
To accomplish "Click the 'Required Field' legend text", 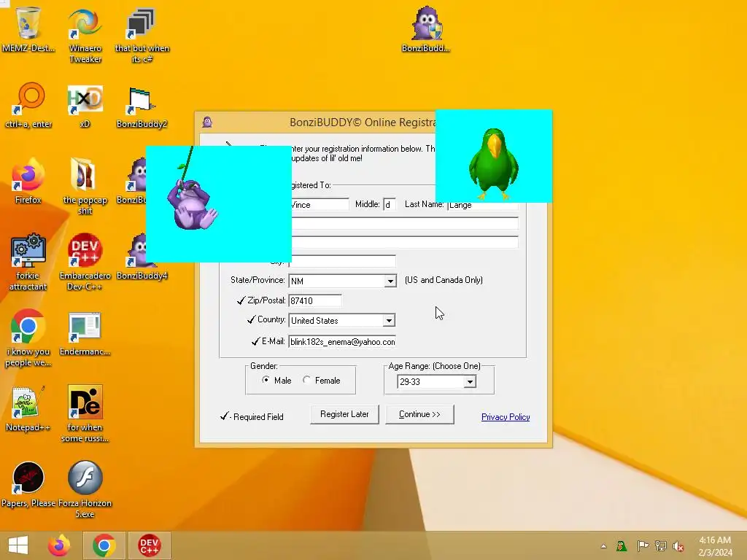I will (258, 417).
